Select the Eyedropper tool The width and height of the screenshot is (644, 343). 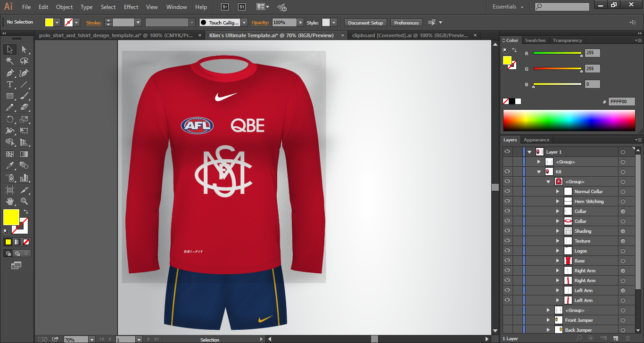(x=9, y=165)
